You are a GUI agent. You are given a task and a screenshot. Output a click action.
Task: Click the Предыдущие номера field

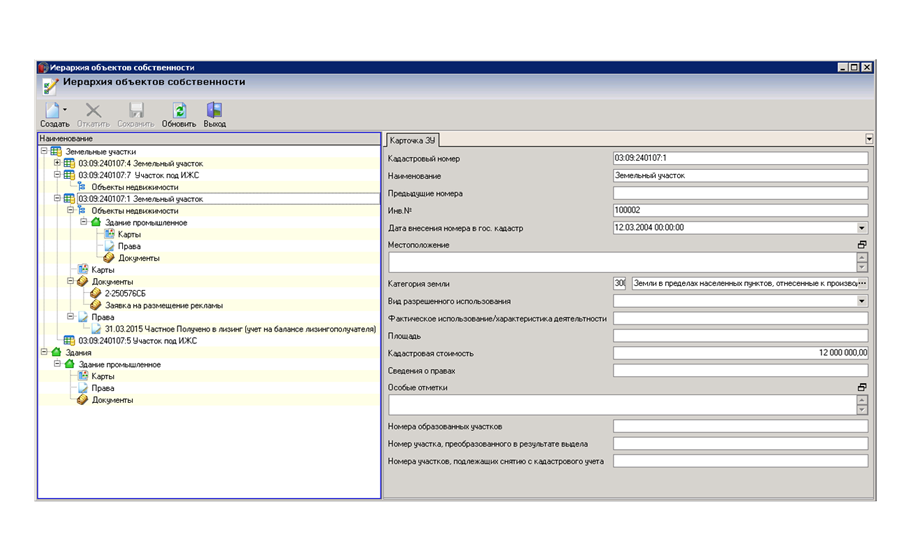(741, 193)
